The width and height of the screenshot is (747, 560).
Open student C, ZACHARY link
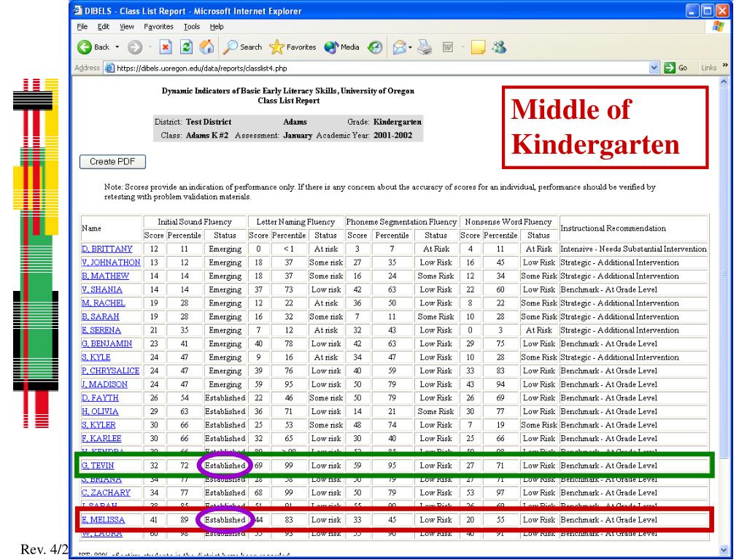click(106, 493)
